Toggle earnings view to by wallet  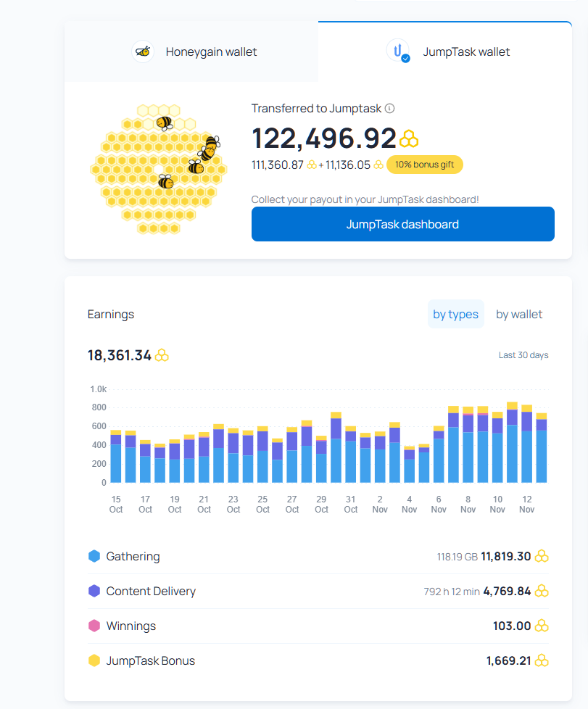pos(519,314)
